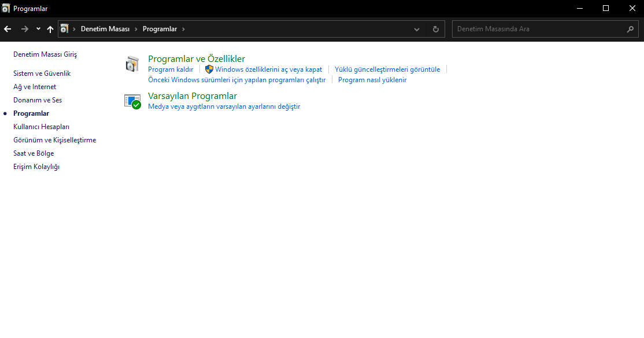The image size is (644, 338).
Task: Open Yüklü güncelleştirmeleri görüntüle link
Action: coord(387,69)
